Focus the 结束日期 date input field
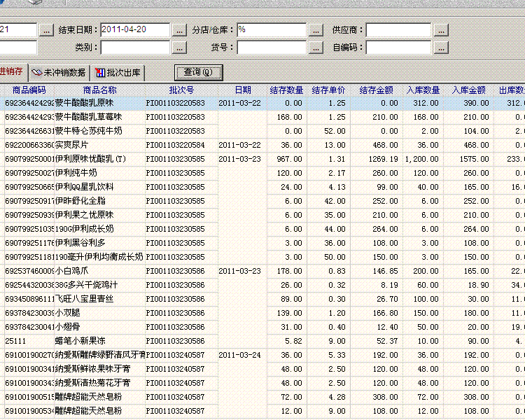This screenshot has width=525, height=420. [135, 30]
